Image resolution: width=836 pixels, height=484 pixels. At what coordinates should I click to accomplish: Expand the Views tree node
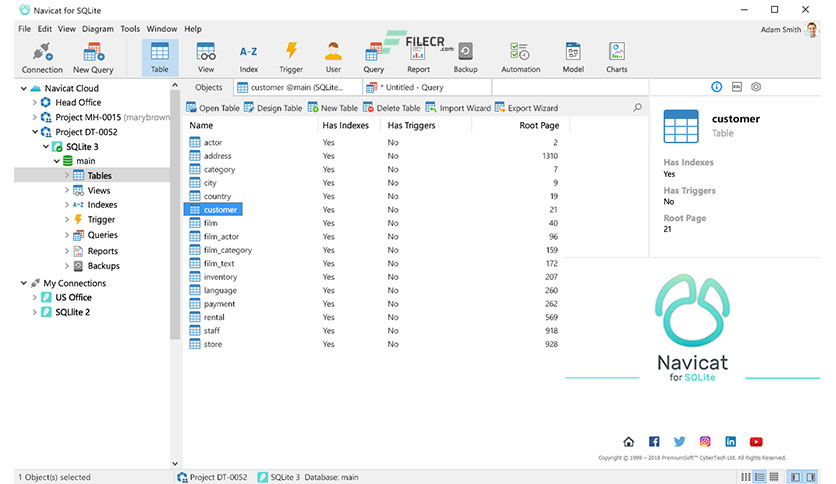[67, 190]
